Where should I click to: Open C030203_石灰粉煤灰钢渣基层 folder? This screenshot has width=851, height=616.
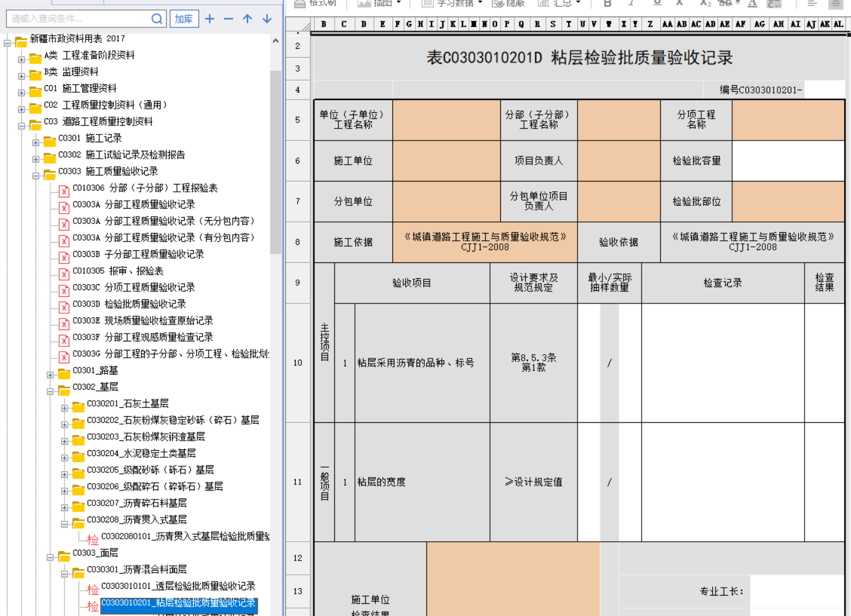[x=145, y=437]
